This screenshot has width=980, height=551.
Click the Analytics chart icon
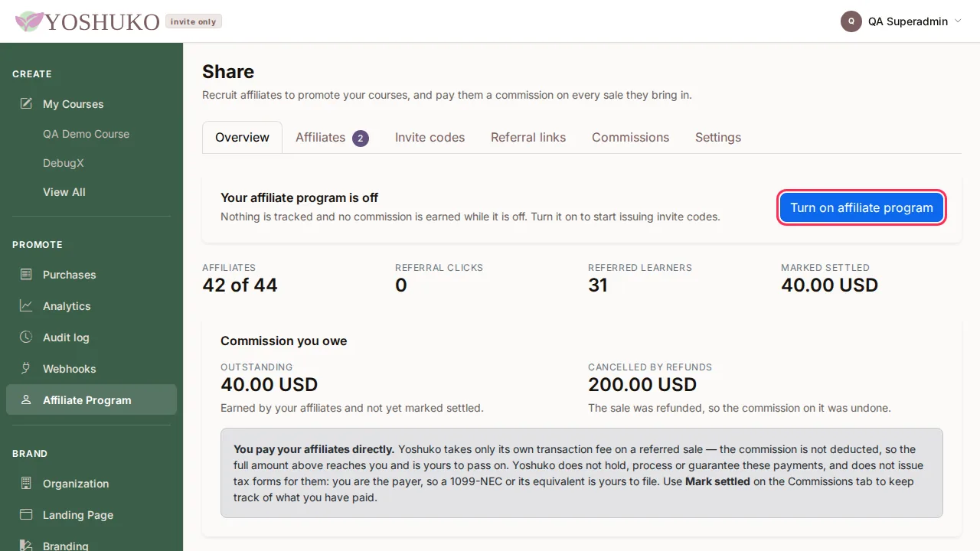26,305
